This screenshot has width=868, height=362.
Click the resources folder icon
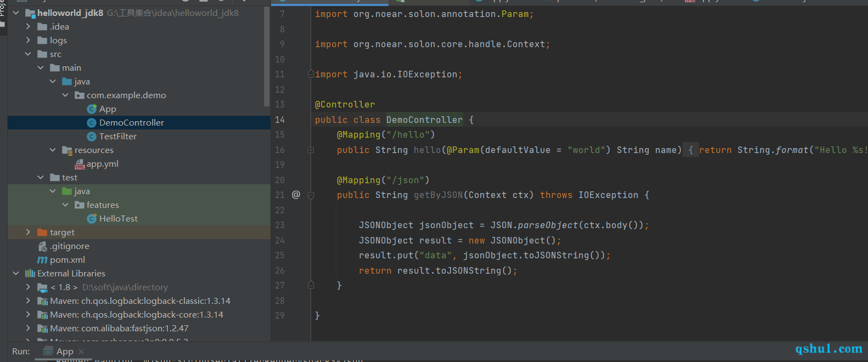point(67,150)
